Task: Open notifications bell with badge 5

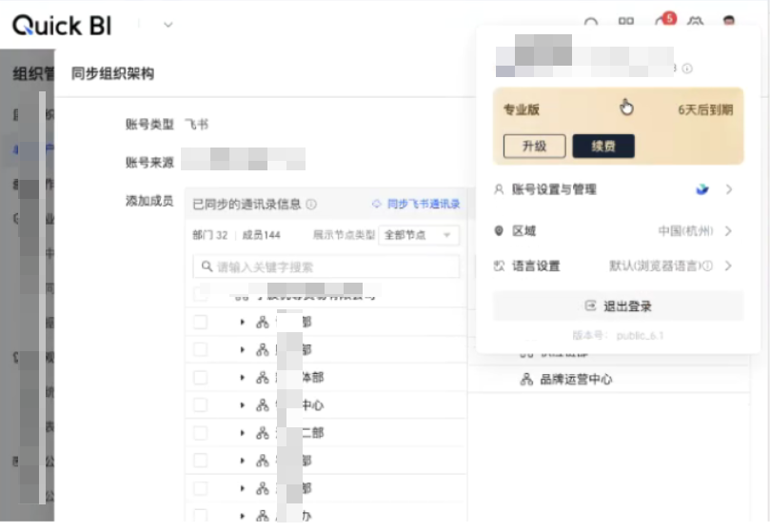Action: pos(664,21)
